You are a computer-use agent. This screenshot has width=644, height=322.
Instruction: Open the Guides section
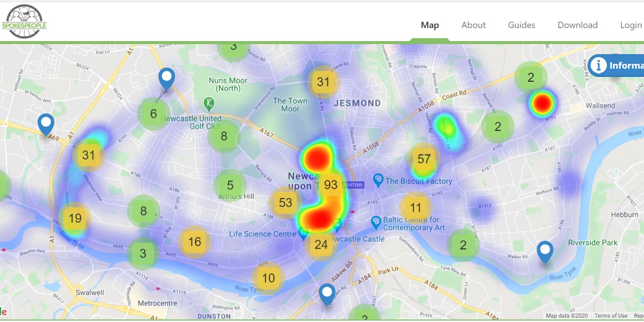[522, 25]
